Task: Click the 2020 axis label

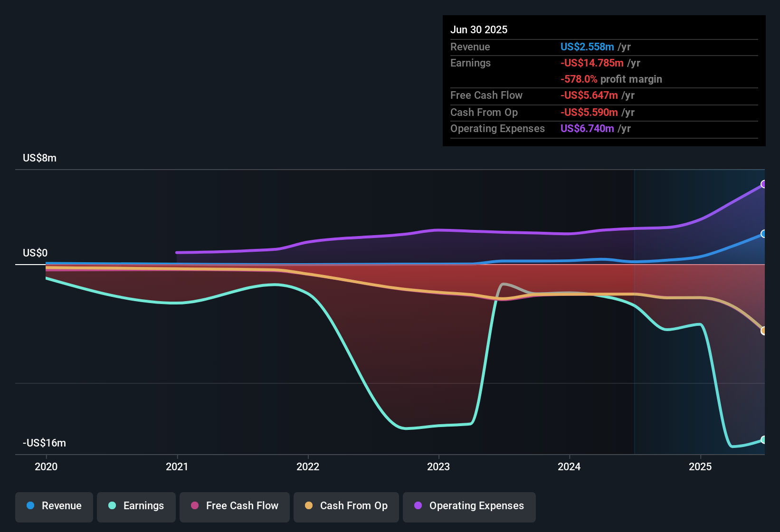Action: (46, 466)
